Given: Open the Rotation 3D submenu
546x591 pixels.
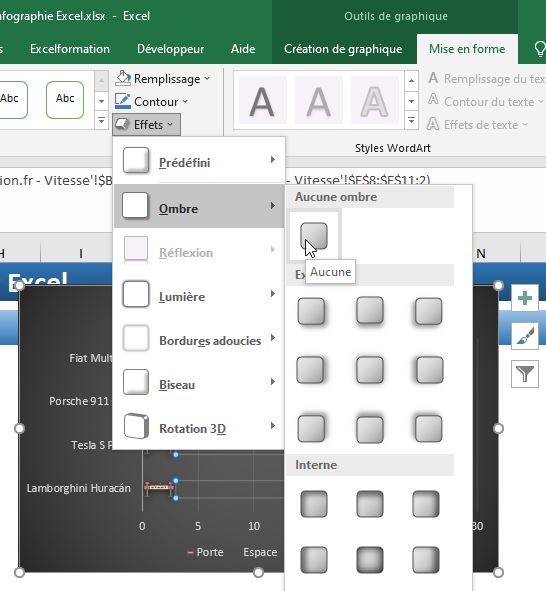Looking at the screenshot, I should 199,427.
